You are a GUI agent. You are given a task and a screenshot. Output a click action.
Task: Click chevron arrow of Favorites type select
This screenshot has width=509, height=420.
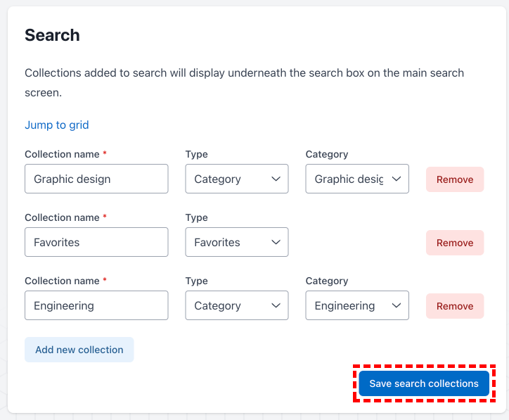click(276, 242)
